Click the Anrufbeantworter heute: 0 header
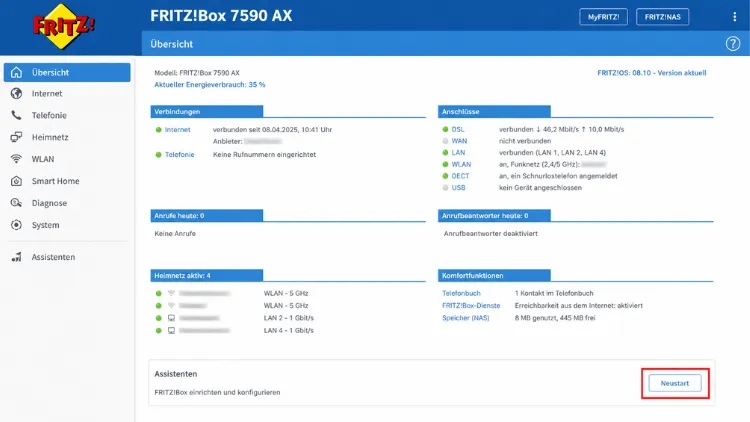Viewport: 750px width, 422px height. [x=494, y=216]
